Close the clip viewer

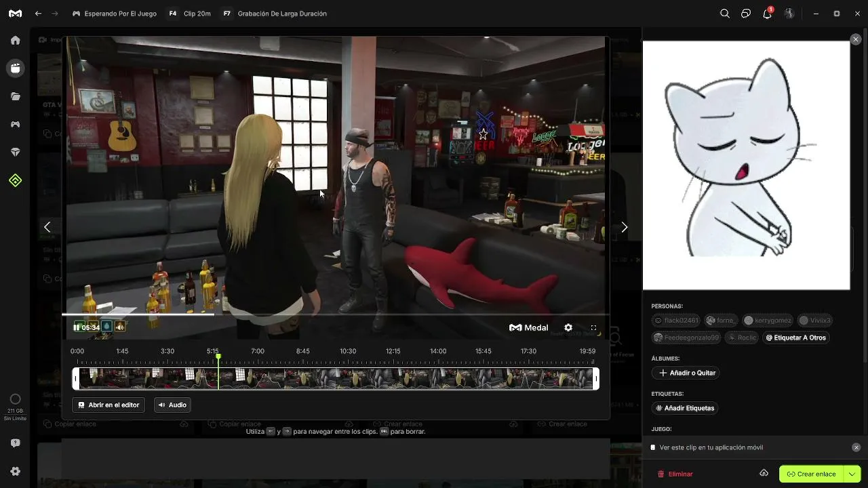click(856, 40)
